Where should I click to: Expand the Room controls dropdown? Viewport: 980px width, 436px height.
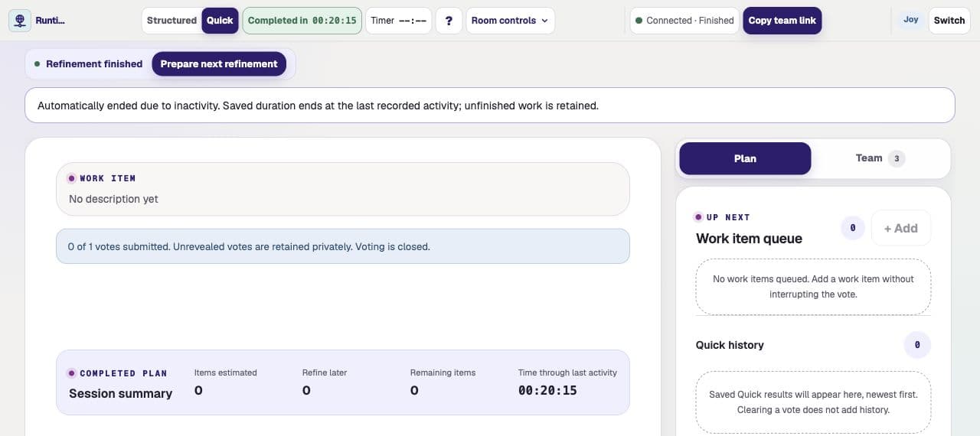[510, 21]
